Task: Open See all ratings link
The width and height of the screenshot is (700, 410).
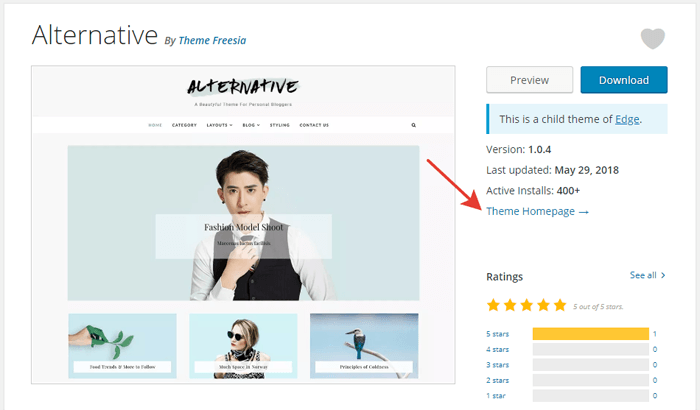Action: 647,275
